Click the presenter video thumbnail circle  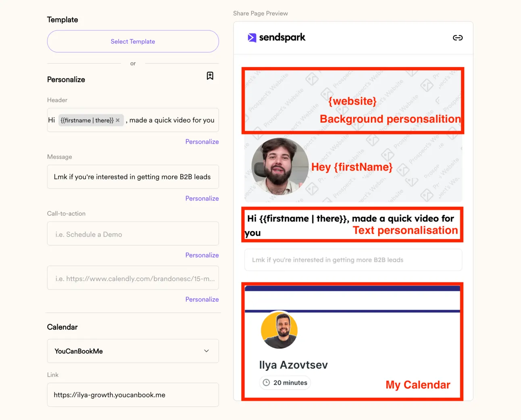(280, 167)
